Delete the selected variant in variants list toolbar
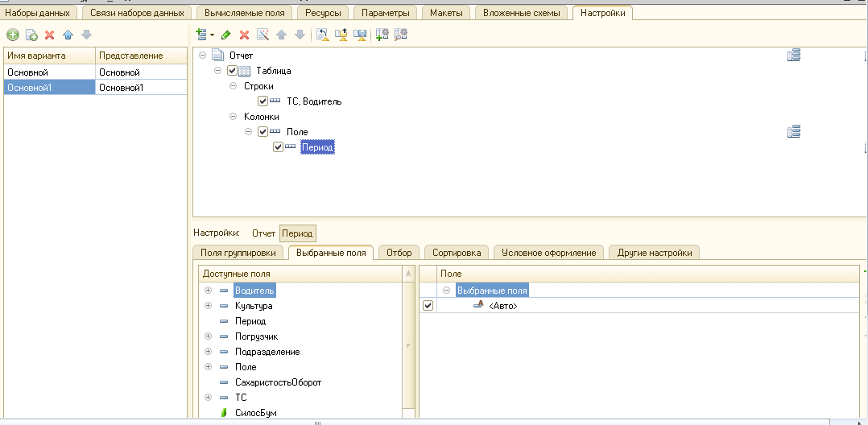The height and width of the screenshot is (425, 868). coord(50,35)
